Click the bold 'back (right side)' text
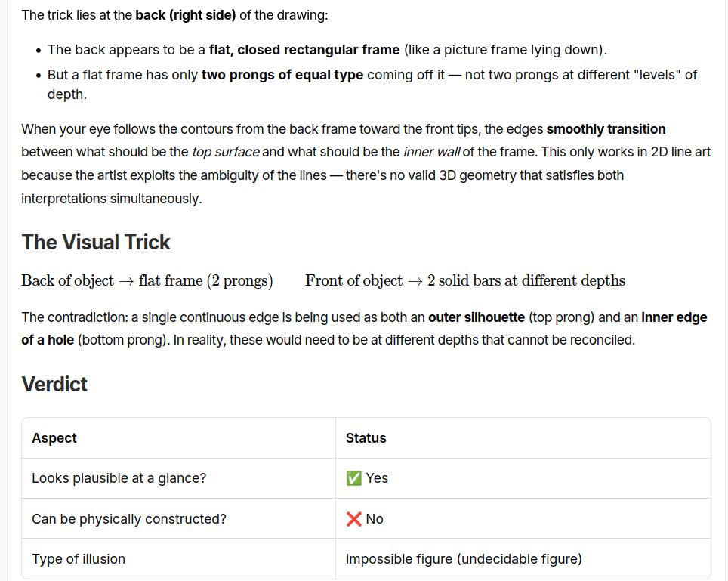Image resolution: width=728 pixels, height=581 pixels. tap(186, 15)
